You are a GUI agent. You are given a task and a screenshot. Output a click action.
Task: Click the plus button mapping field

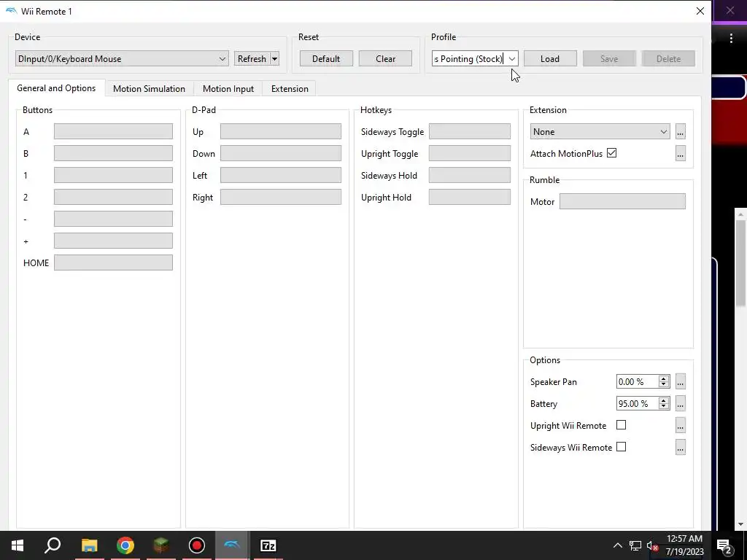tap(113, 241)
